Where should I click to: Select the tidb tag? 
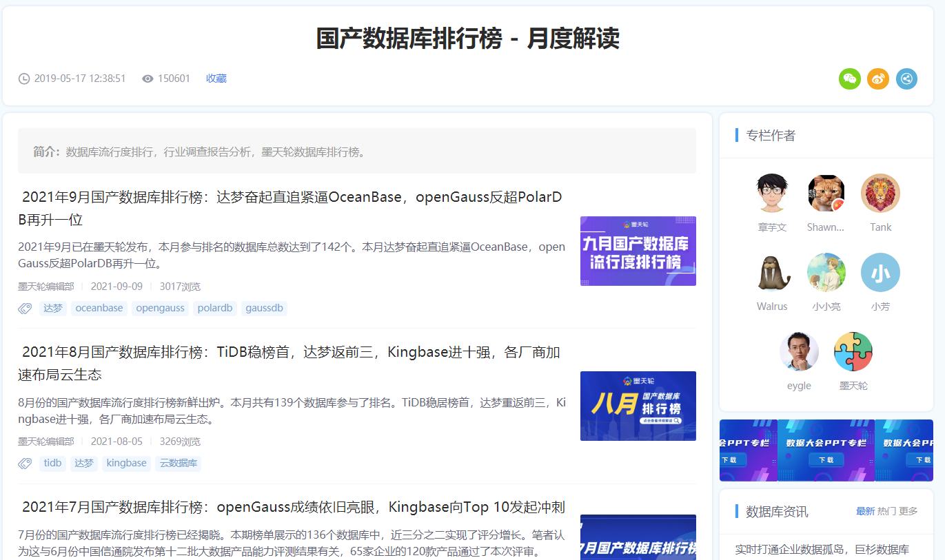(52, 463)
